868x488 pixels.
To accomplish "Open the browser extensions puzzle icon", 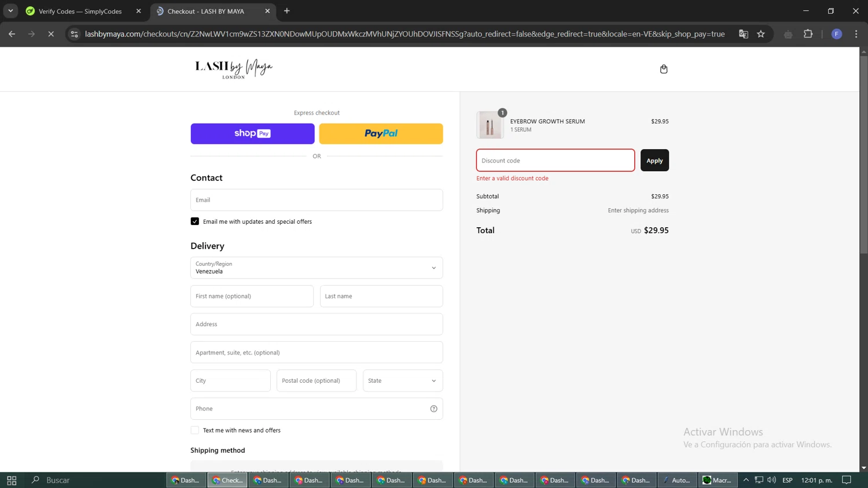I will [808, 34].
